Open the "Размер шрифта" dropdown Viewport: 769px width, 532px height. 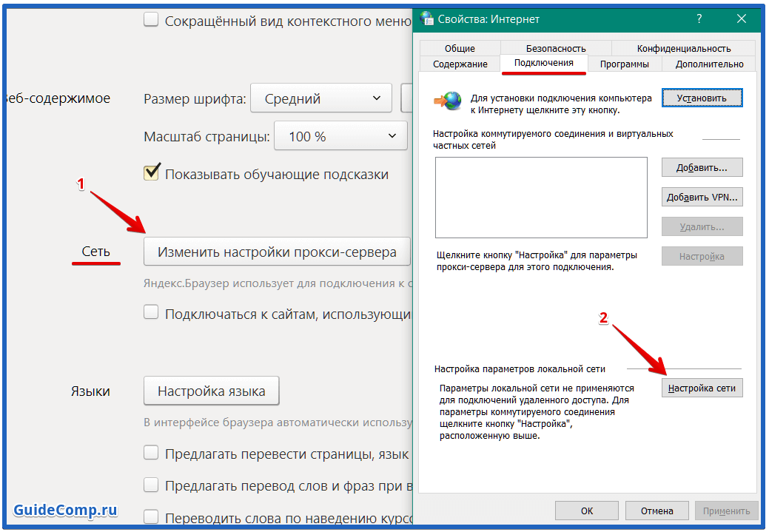point(320,97)
